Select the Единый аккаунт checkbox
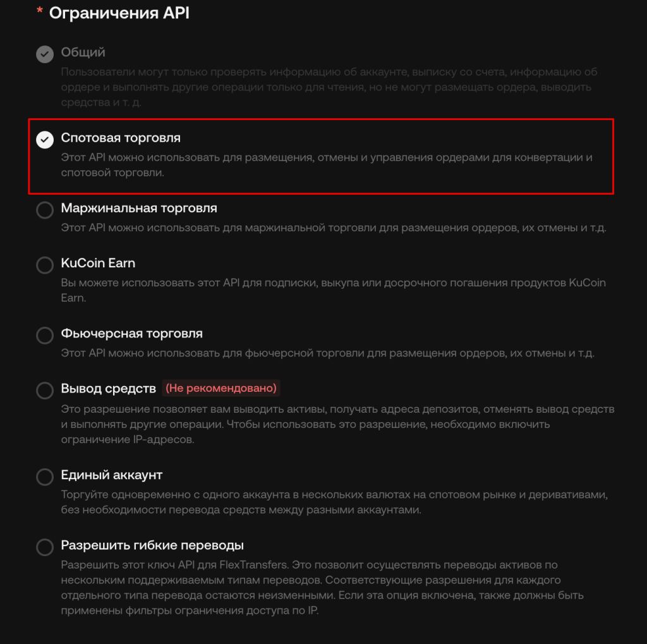The image size is (647, 644). coord(45,477)
